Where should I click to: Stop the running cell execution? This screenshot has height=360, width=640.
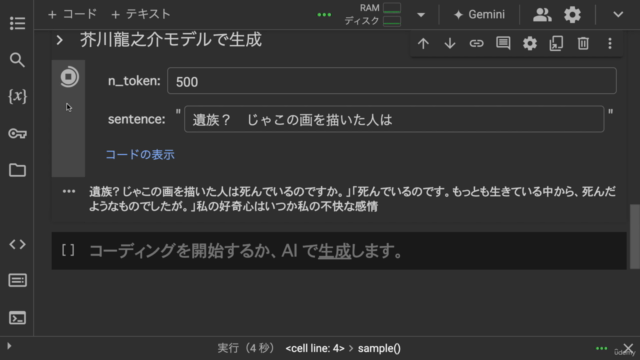[x=69, y=77]
